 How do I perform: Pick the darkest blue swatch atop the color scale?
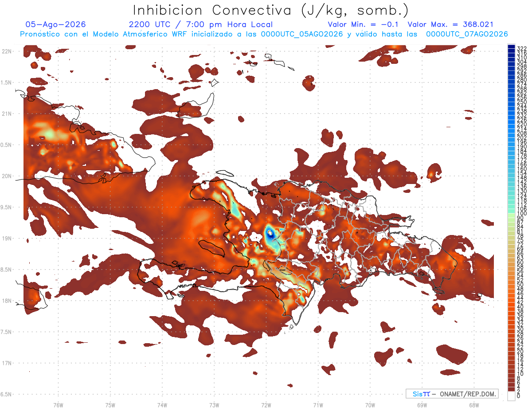[x=512, y=47]
